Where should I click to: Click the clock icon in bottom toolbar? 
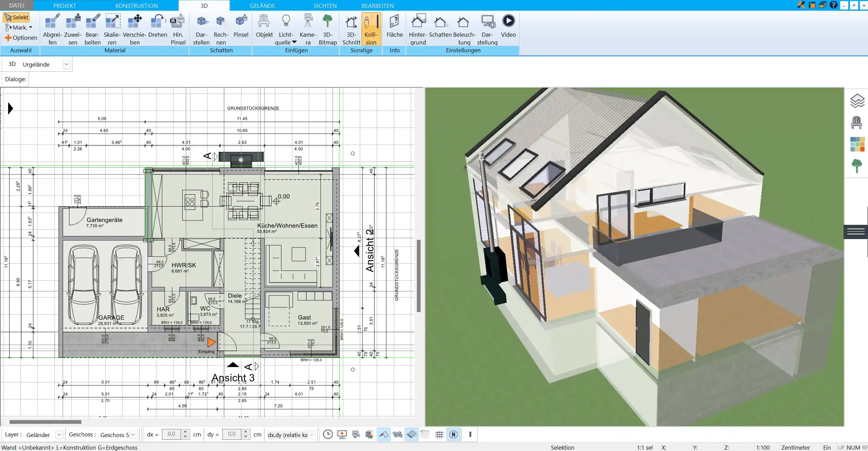(x=328, y=434)
